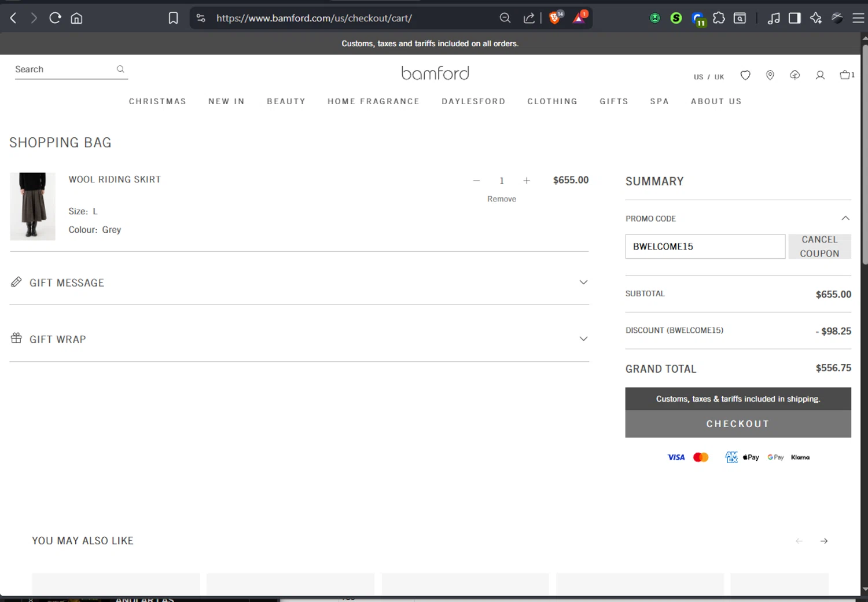Share this page via the share icon
The image size is (868, 602).
coord(529,18)
